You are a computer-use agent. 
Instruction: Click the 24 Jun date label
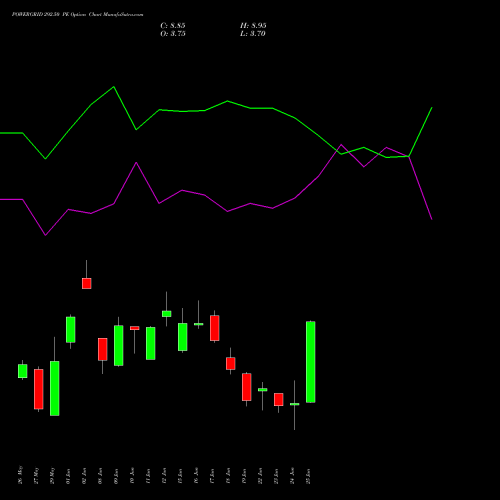[293, 476]
